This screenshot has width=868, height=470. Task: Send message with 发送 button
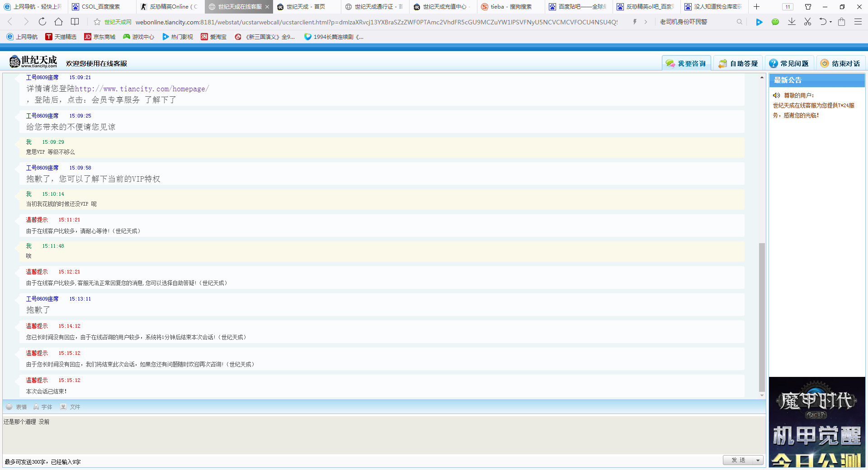click(x=738, y=460)
